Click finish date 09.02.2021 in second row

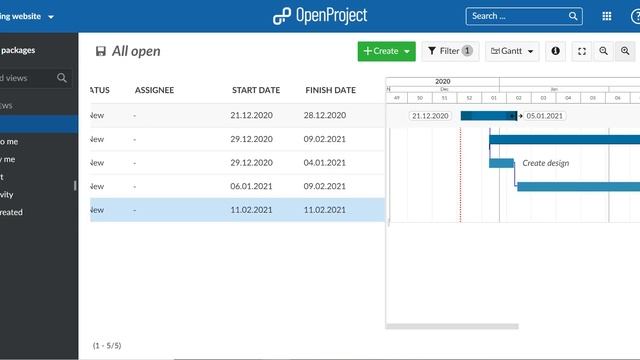coord(324,139)
